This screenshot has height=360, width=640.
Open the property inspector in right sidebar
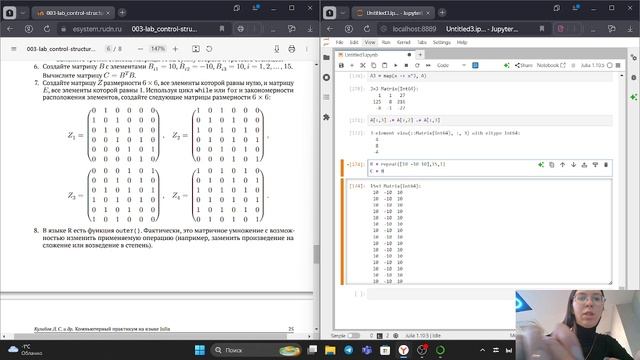click(x=633, y=58)
